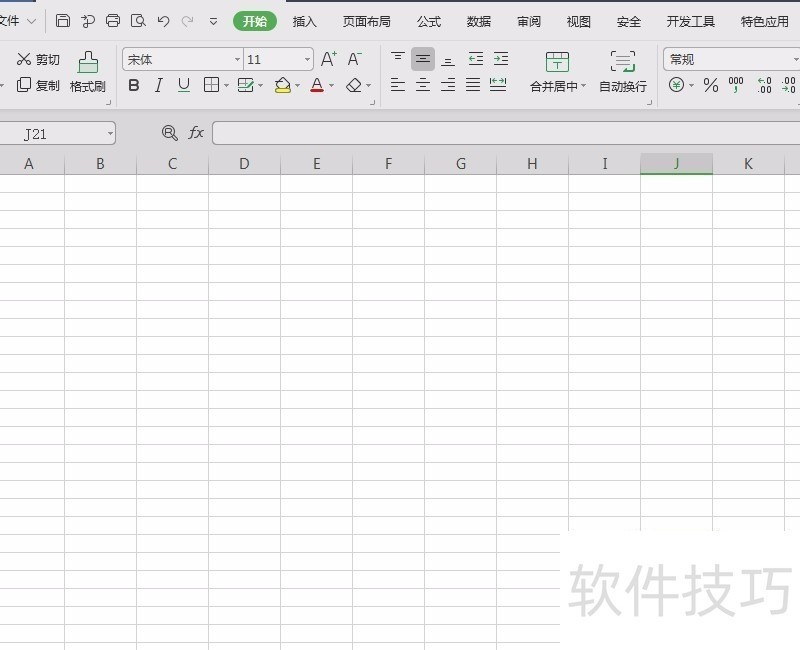
Task: Click the clear eraser icon
Action: click(x=354, y=85)
